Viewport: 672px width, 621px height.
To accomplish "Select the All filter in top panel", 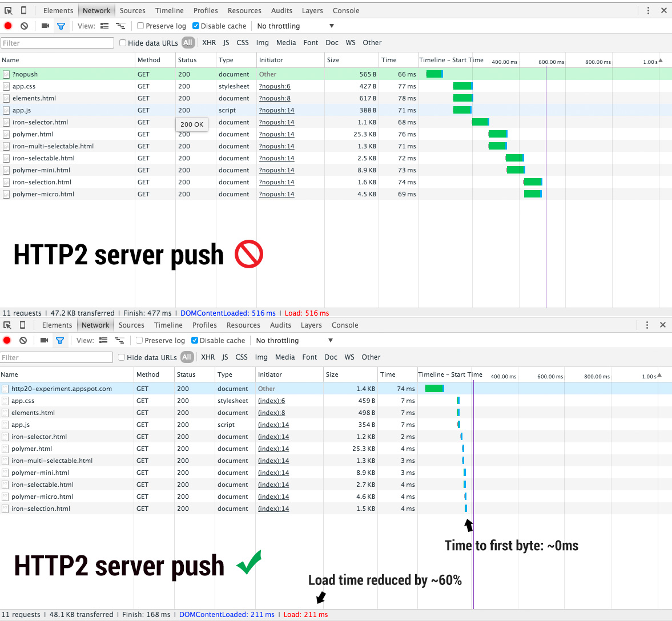I will coord(188,43).
